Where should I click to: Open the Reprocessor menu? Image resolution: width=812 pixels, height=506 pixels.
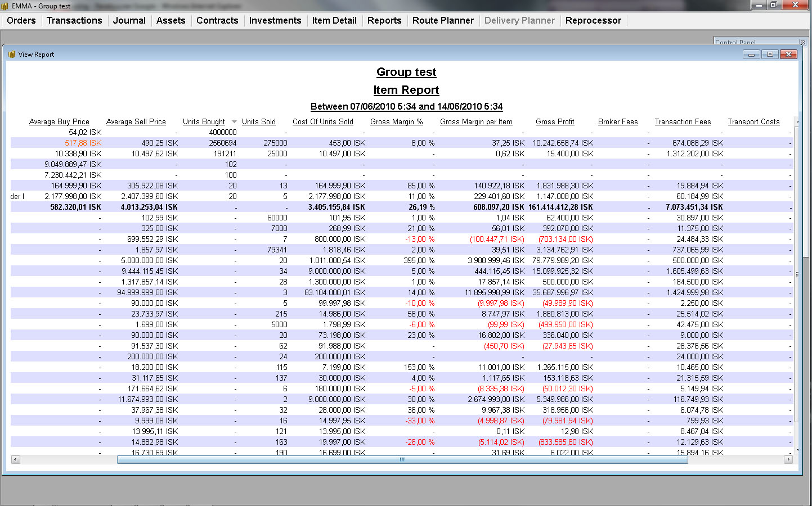coord(593,20)
